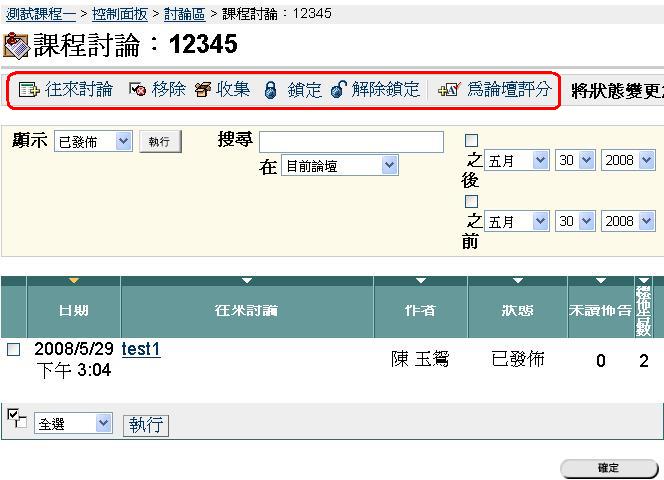Screen dimensions: 664x480
Task: Enable the 之後 date filter checkbox
Action: coord(472,141)
